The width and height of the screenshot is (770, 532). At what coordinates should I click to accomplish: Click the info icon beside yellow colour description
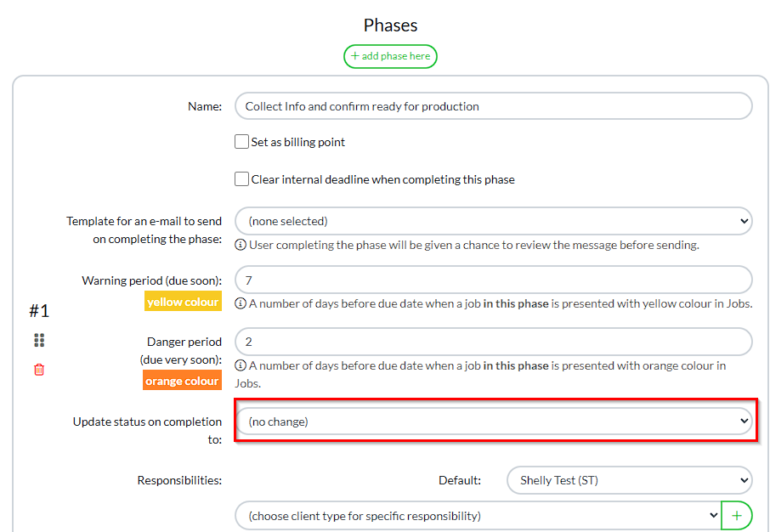pos(241,303)
